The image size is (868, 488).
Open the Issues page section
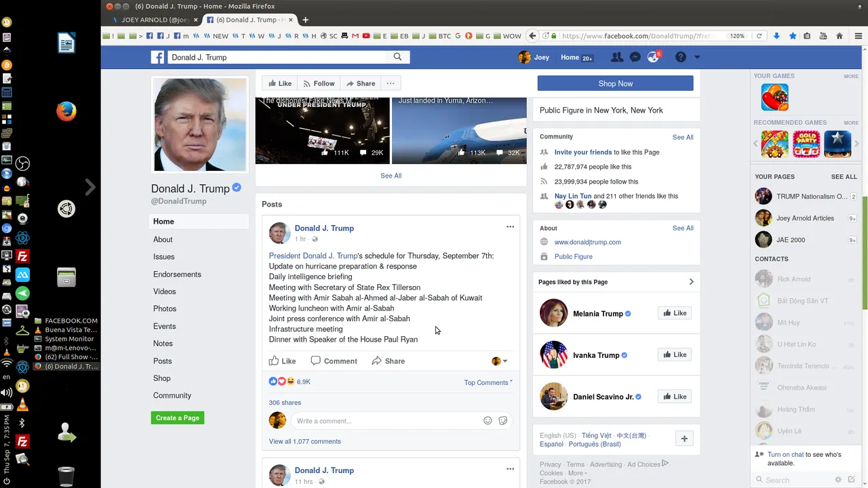click(x=163, y=257)
